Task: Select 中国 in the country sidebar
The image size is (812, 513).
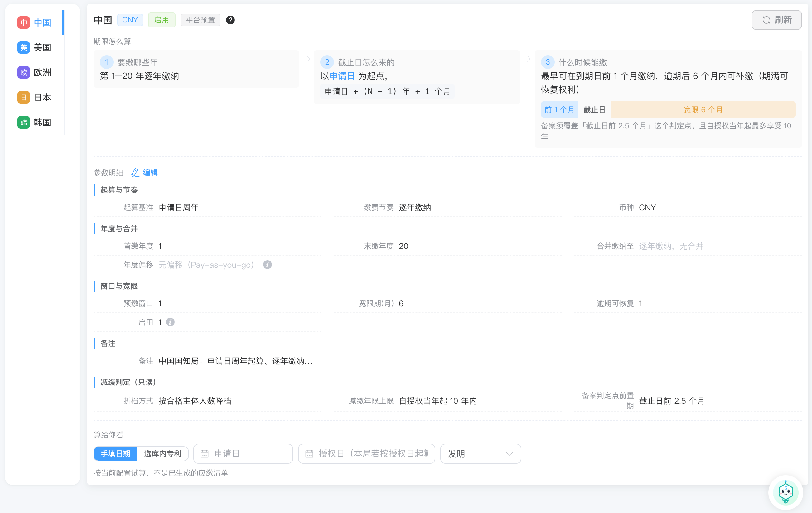Action: [x=34, y=22]
